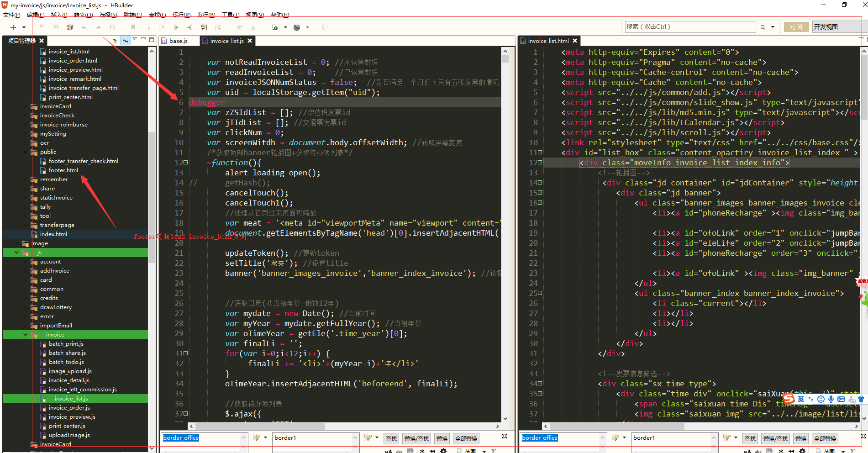Click the toggle word wrap toolbar icon
The width and height of the screenshot is (868, 453).
tap(204, 27)
